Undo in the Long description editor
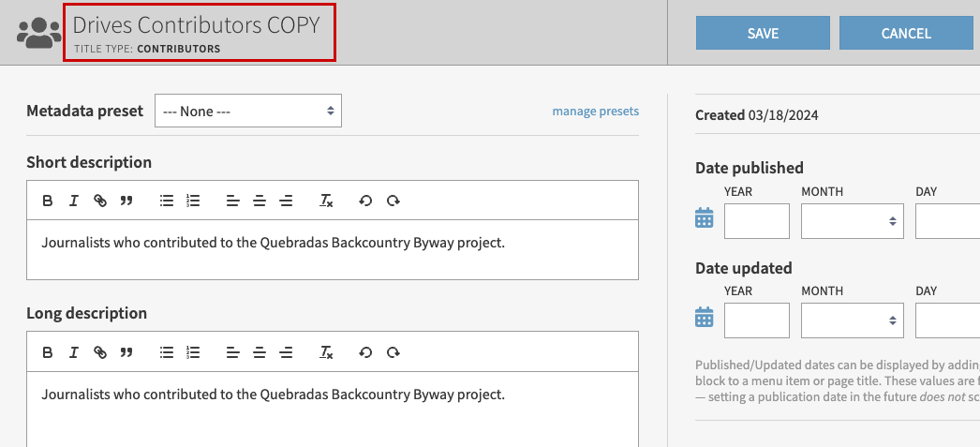 click(365, 352)
